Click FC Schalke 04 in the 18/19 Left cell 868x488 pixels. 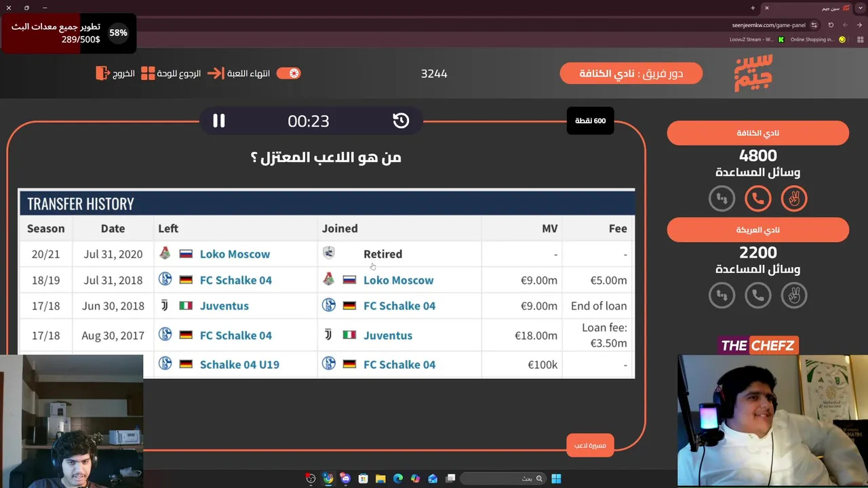[x=235, y=280]
